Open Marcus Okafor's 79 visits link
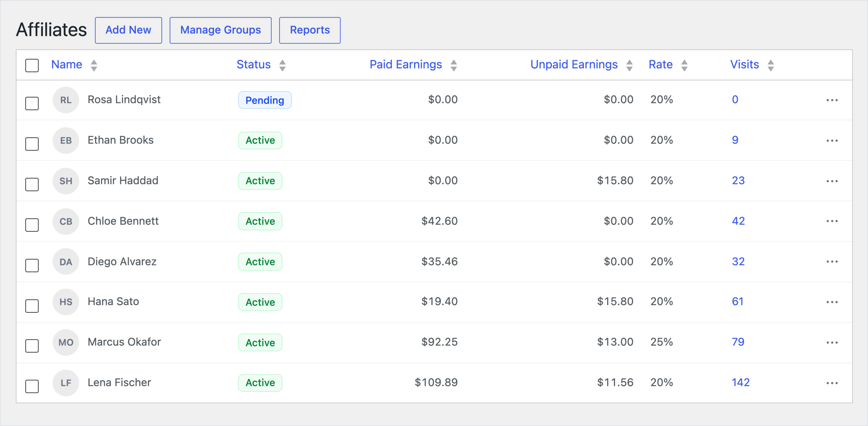 [738, 342]
